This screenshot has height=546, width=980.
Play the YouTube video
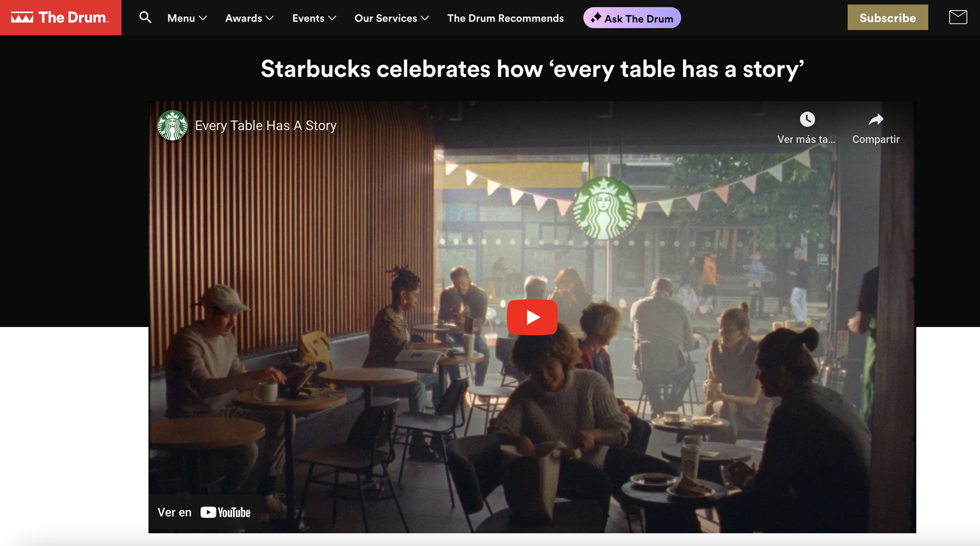(532, 317)
